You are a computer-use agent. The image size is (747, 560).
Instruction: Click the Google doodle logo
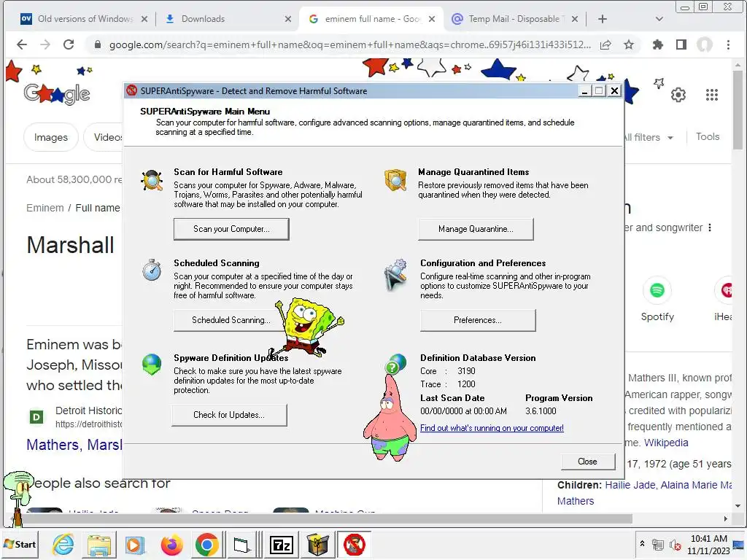tap(57, 94)
